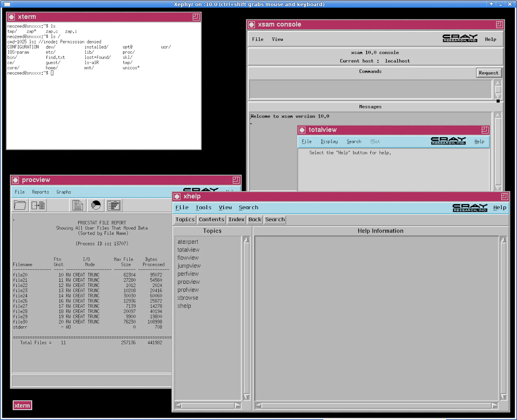Click the xsam Commands input area
This screenshot has height=420, width=517.
[x=370, y=89]
